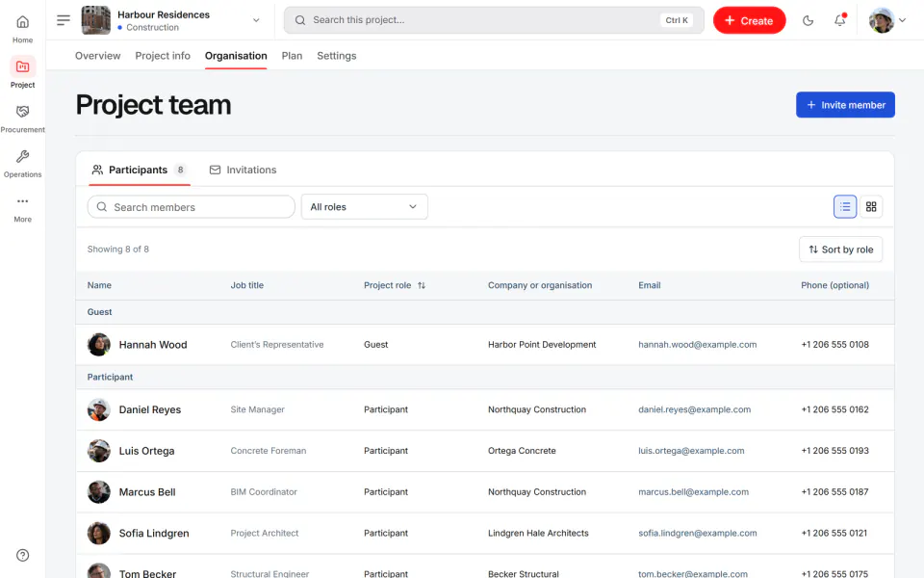The width and height of the screenshot is (924, 578).
Task: Switch to the Project info tab
Action: point(163,56)
